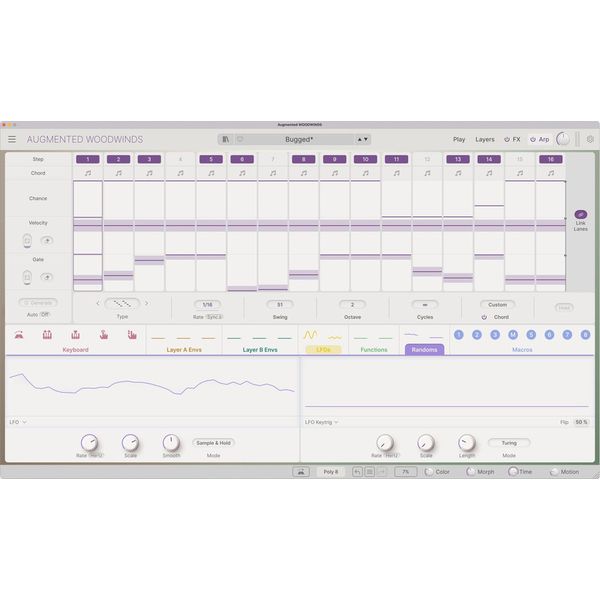Select the second Keyboard modulation source icon

[x=47, y=335]
